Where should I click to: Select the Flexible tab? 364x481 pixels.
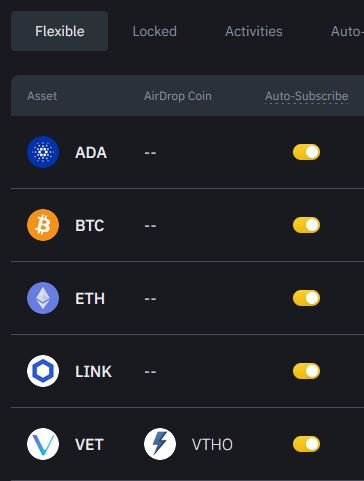coord(60,31)
